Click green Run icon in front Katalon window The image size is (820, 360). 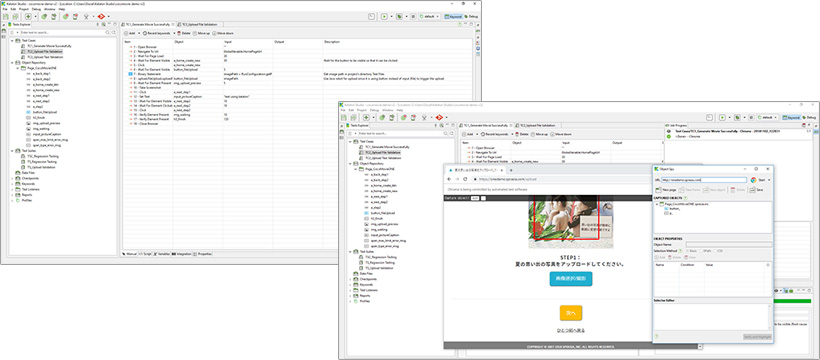point(722,117)
